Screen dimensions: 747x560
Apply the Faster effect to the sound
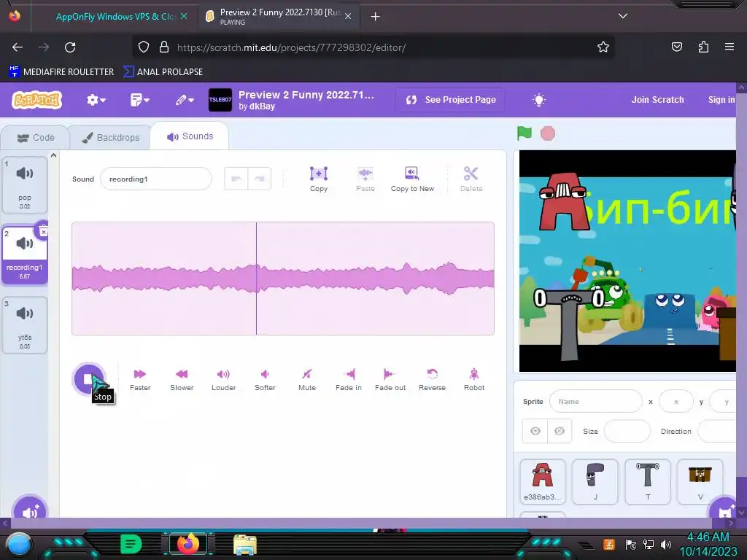(x=140, y=379)
